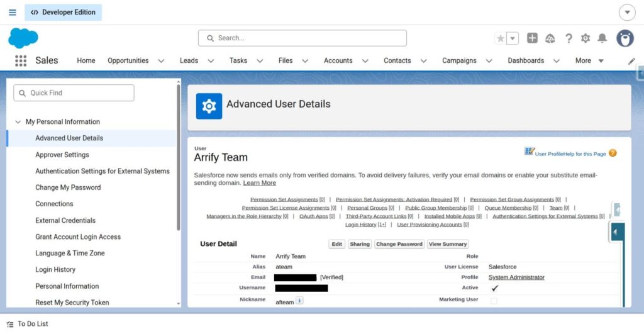Open Permission Set Assignments link
Image resolution: width=644 pixels, height=334 pixels.
[x=284, y=199]
